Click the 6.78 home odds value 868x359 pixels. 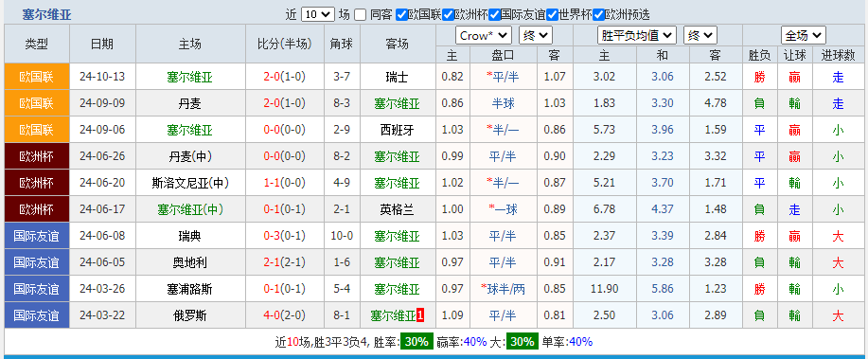pos(604,209)
